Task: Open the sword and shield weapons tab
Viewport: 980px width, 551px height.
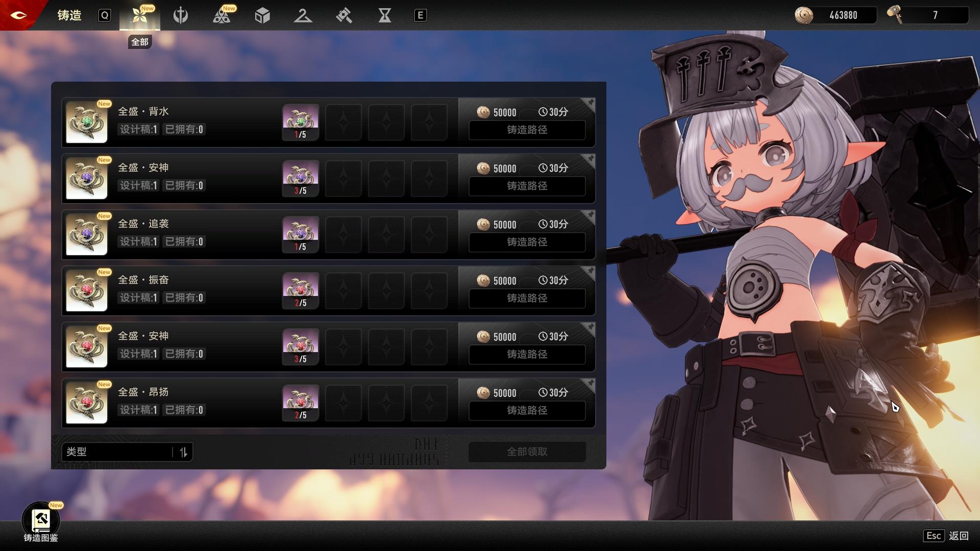Action: click(x=181, y=15)
